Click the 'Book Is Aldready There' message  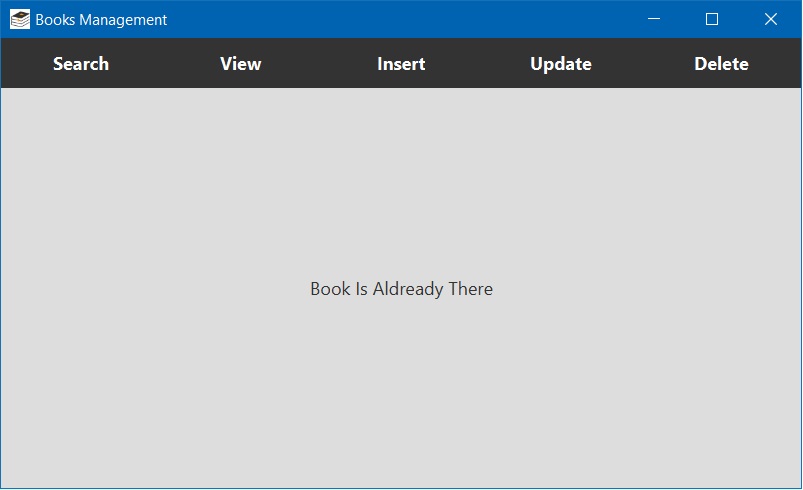pos(402,289)
